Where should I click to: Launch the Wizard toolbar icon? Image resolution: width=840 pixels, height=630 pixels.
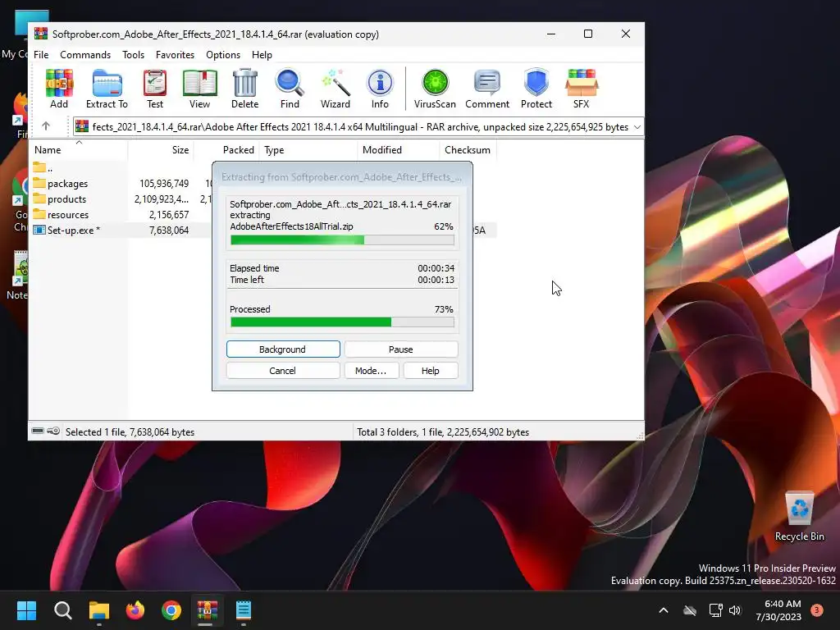point(336,89)
